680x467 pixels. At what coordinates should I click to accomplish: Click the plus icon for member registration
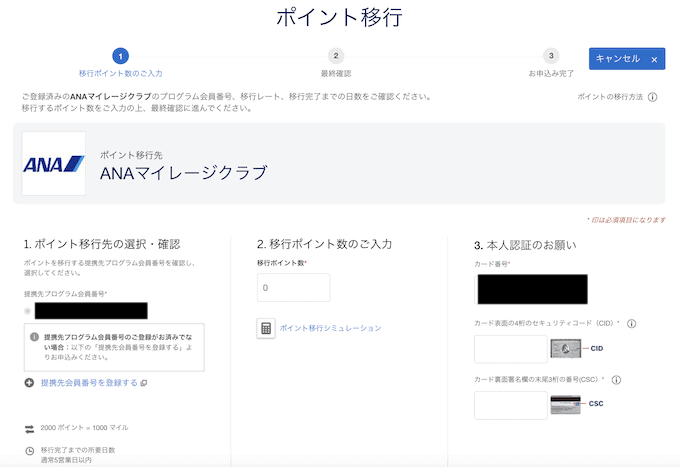point(29,382)
